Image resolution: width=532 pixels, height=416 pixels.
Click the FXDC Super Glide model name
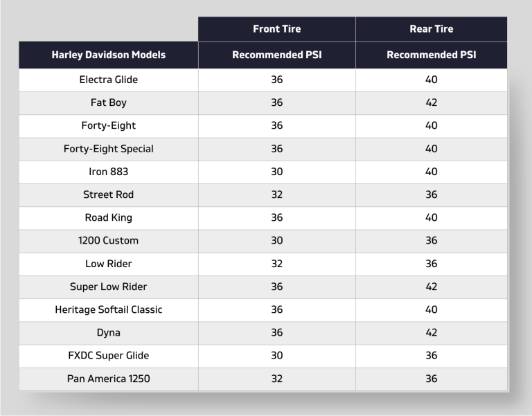coord(109,356)
